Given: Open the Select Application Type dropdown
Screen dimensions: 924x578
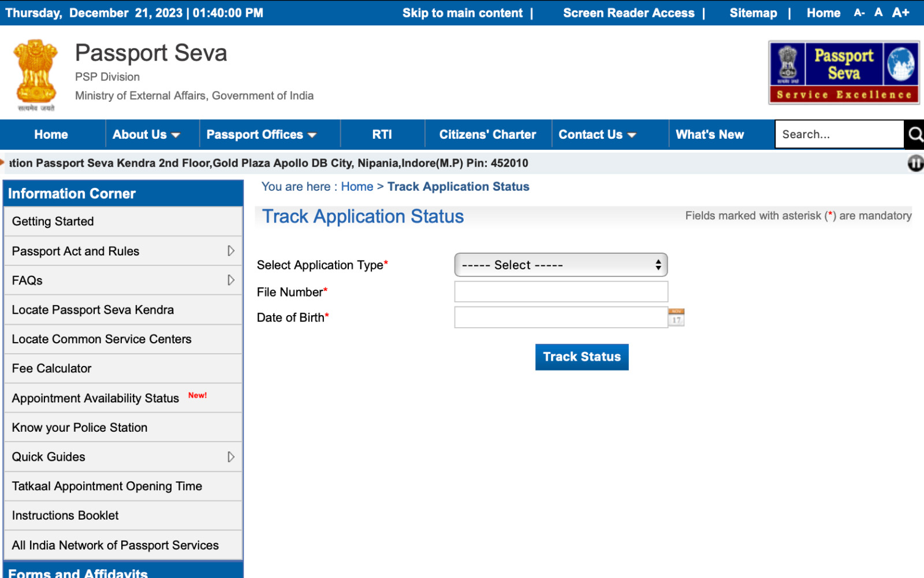Looking at the screenshot, I should point(560,265).
